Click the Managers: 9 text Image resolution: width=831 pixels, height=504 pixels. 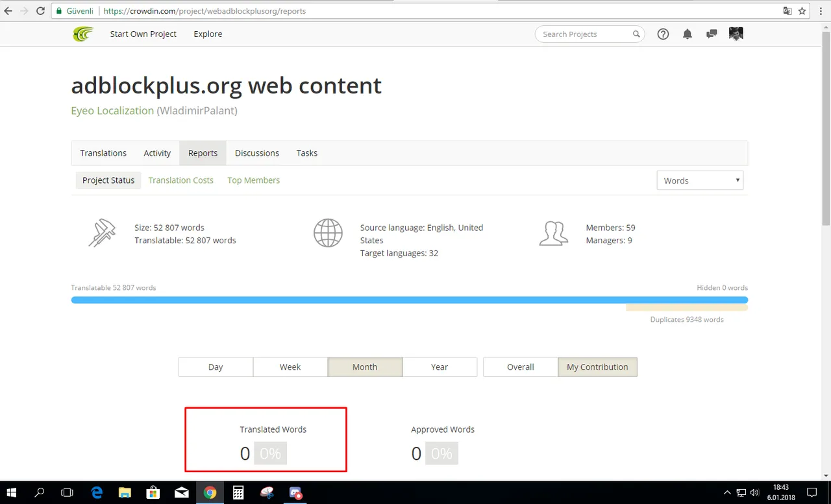tap(609, 240)
